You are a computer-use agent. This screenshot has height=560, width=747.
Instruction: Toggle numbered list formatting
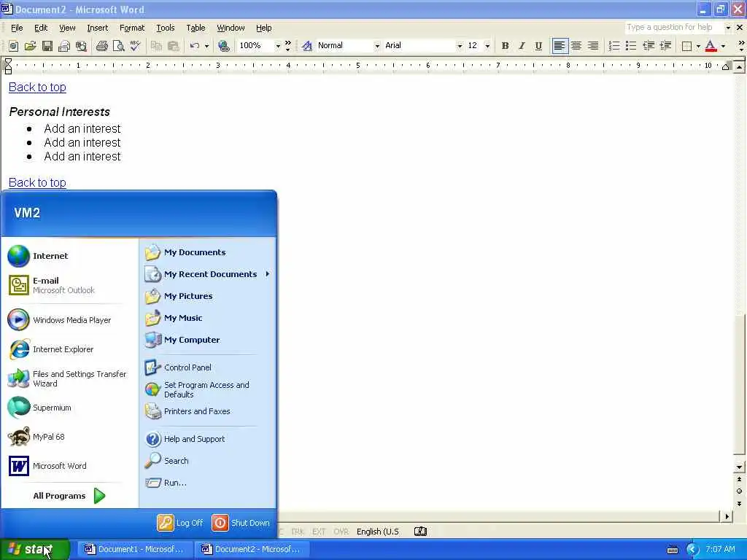pos(614,46)
